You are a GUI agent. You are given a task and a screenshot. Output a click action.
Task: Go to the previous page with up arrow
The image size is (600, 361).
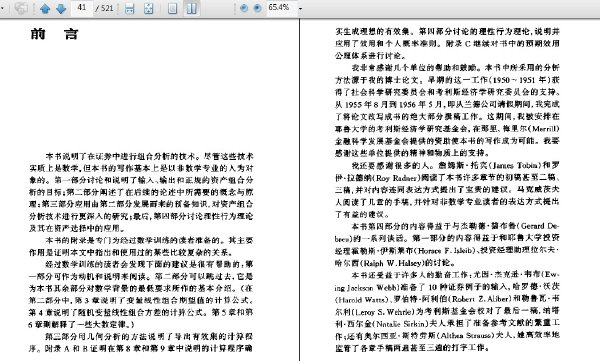(x=45, y=8)
